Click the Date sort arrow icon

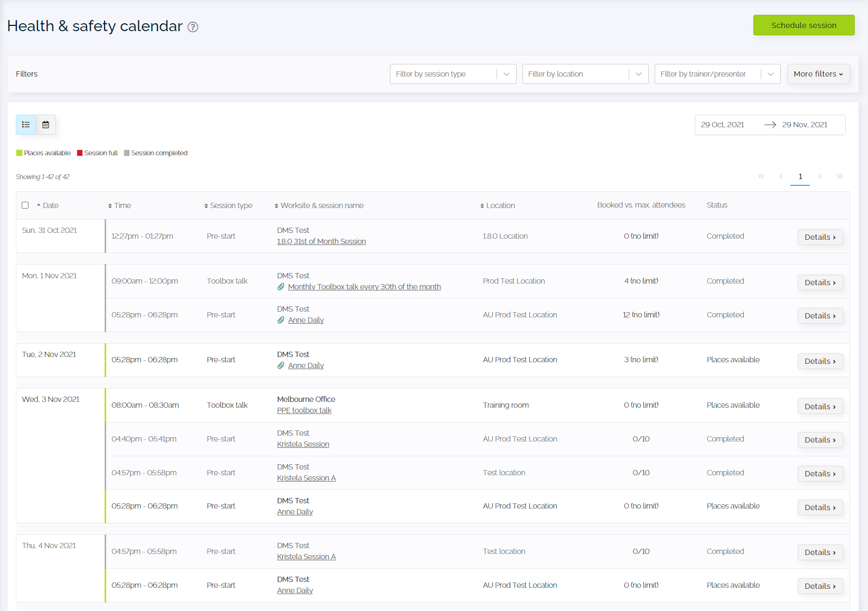(x=39, y=205)
